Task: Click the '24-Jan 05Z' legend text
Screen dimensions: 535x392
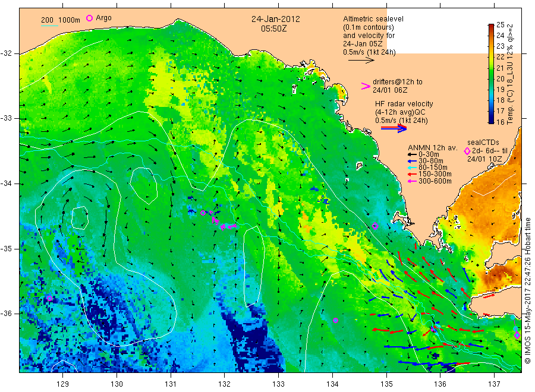Action: click(363, 44)
